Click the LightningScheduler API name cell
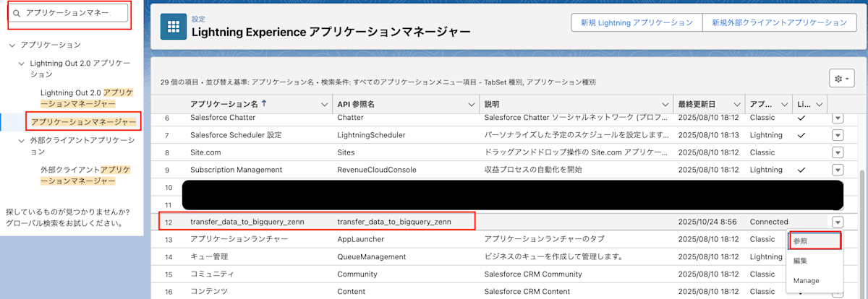Viewport: 868px width, 299px height. pos(371,135)
